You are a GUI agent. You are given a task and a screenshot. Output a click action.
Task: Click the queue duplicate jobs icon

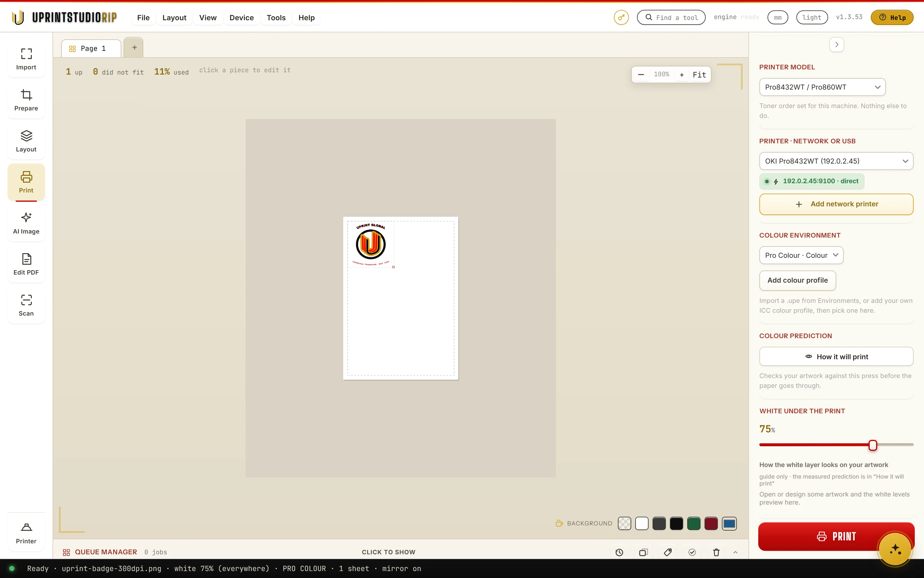pyautogui.click(x=643, y=552)
